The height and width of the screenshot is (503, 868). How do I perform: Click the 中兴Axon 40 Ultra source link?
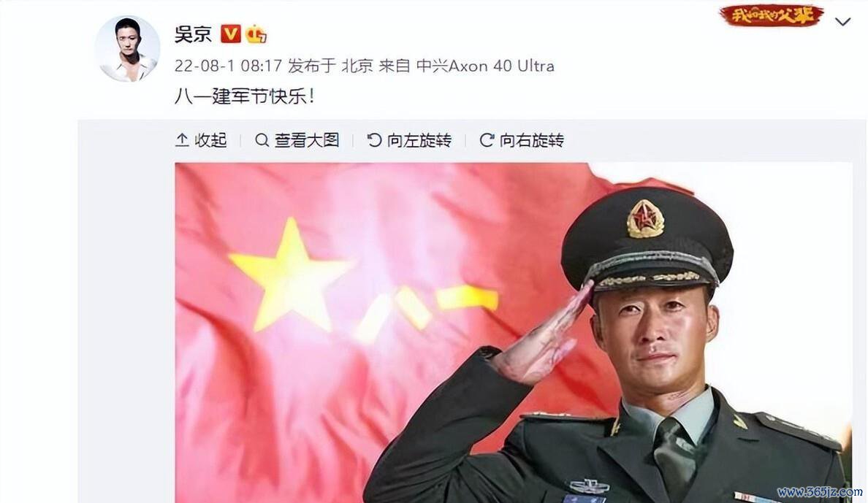click(x=485, y=66)
